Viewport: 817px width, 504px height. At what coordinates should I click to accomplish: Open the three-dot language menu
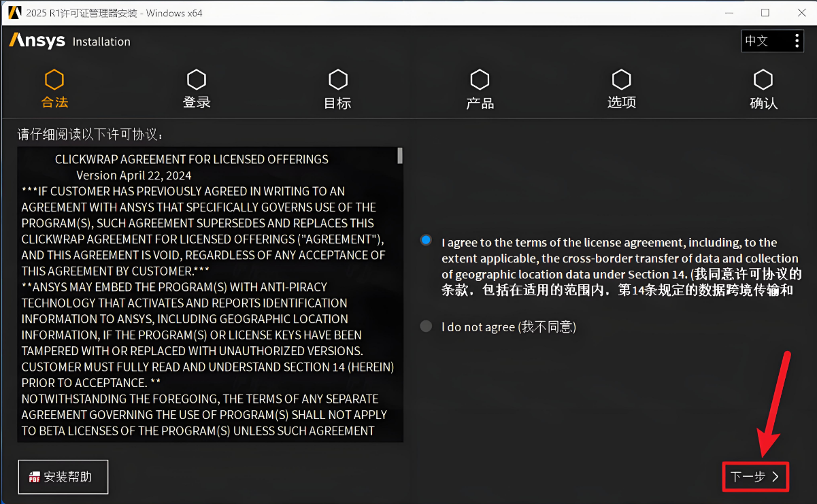coord(797,41)
